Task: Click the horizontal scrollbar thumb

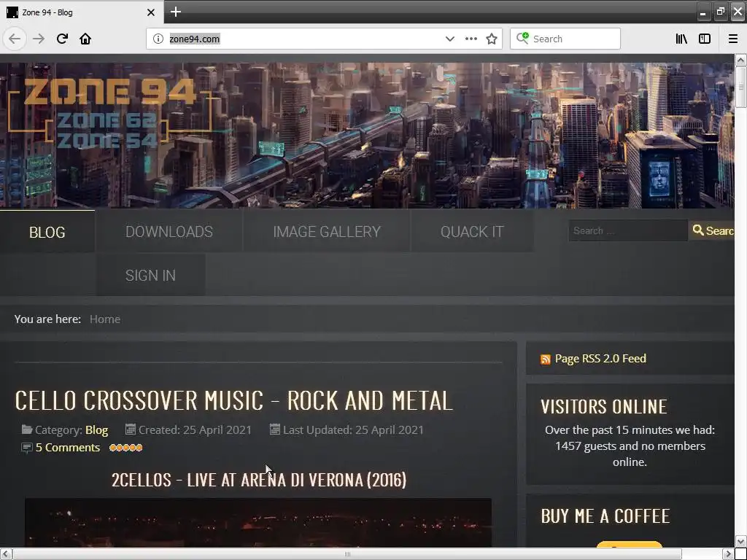Action: (x=347, y=554)
